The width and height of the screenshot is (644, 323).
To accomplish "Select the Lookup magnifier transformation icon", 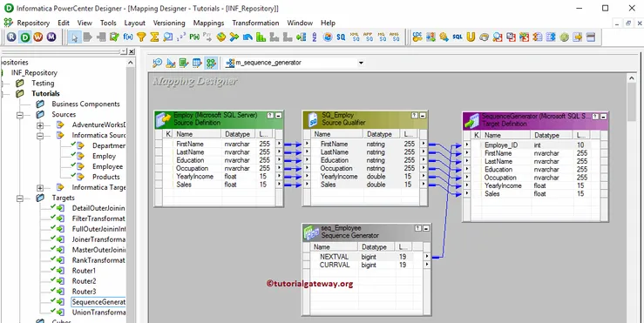I will (x=167, y=37).
